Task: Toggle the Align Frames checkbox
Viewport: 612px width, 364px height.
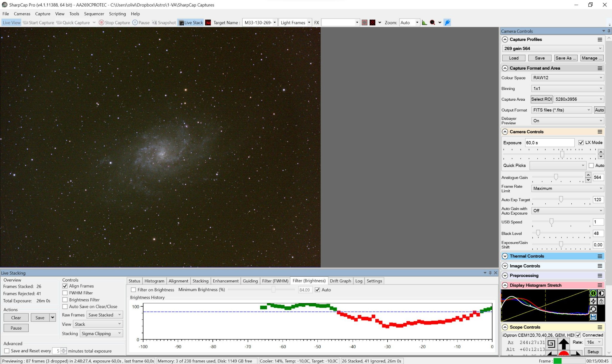Action: tap(65, 286)
